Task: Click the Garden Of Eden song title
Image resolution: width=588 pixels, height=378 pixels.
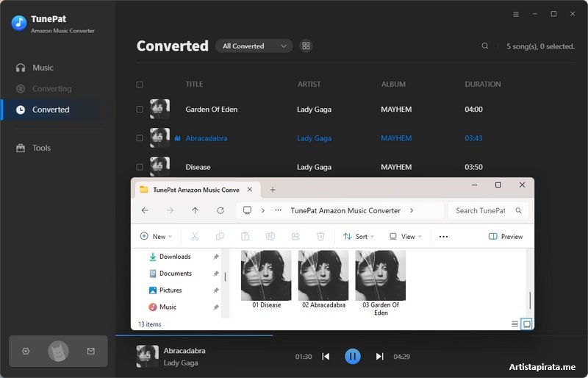Action: [x=212, y=110]
